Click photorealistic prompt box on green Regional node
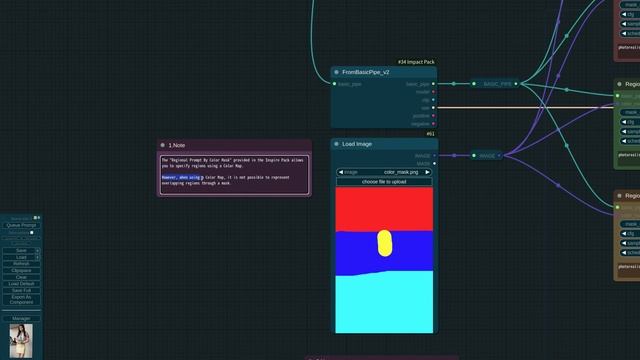 [629, 158]
